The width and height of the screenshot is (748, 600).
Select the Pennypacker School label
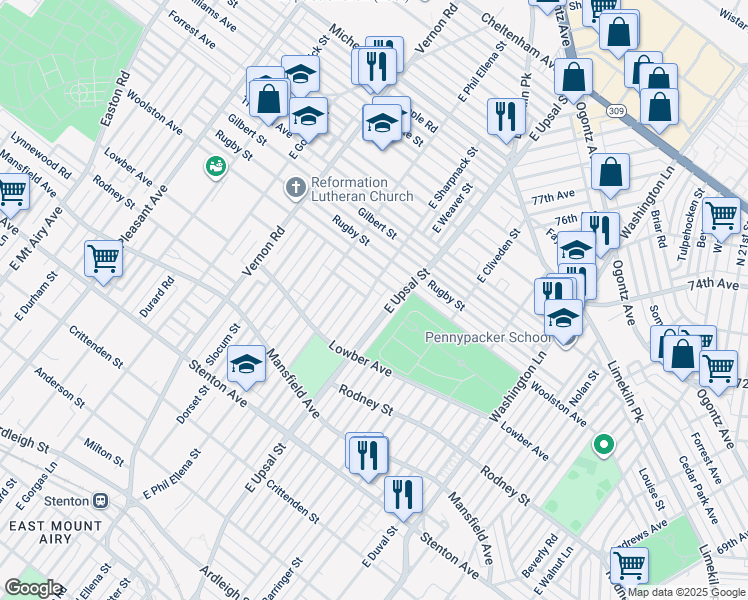(488, 338)
